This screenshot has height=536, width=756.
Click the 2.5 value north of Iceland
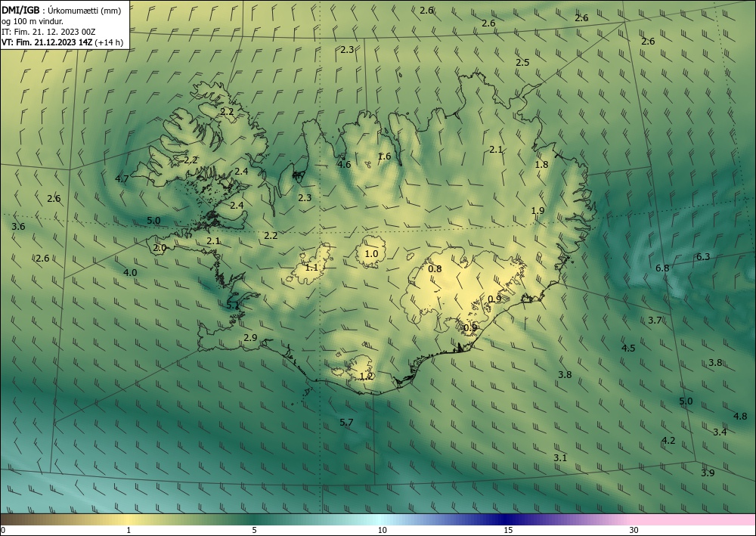522,62
